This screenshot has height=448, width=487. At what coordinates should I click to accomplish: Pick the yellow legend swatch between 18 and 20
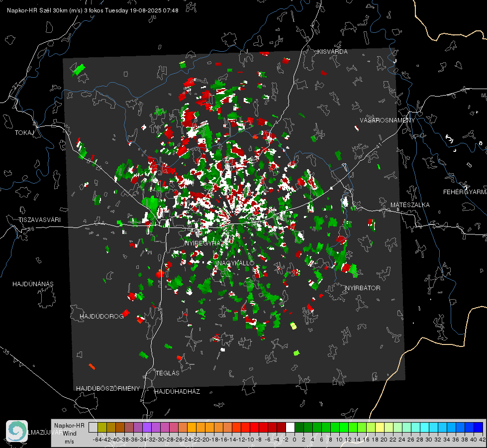(380, 427)
